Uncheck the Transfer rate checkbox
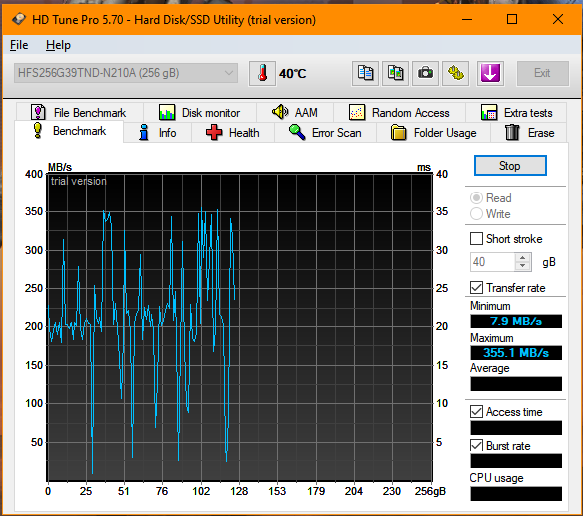Viewport: 583px width, 516px height. (476, 287)
